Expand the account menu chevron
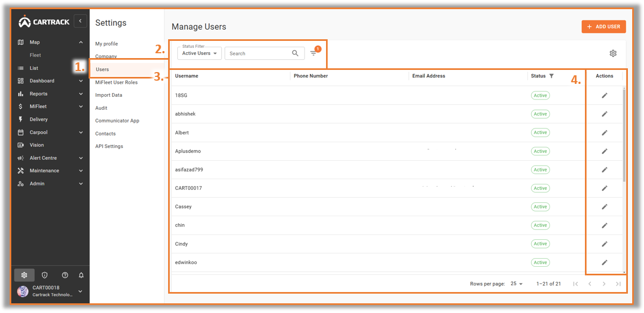 tap(81, 291)
